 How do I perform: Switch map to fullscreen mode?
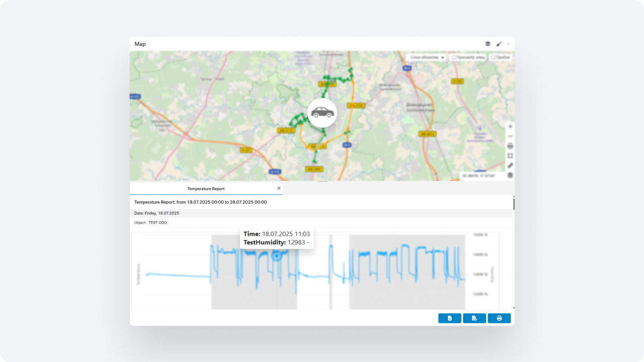pyautogui.click(x=510, y=156)
